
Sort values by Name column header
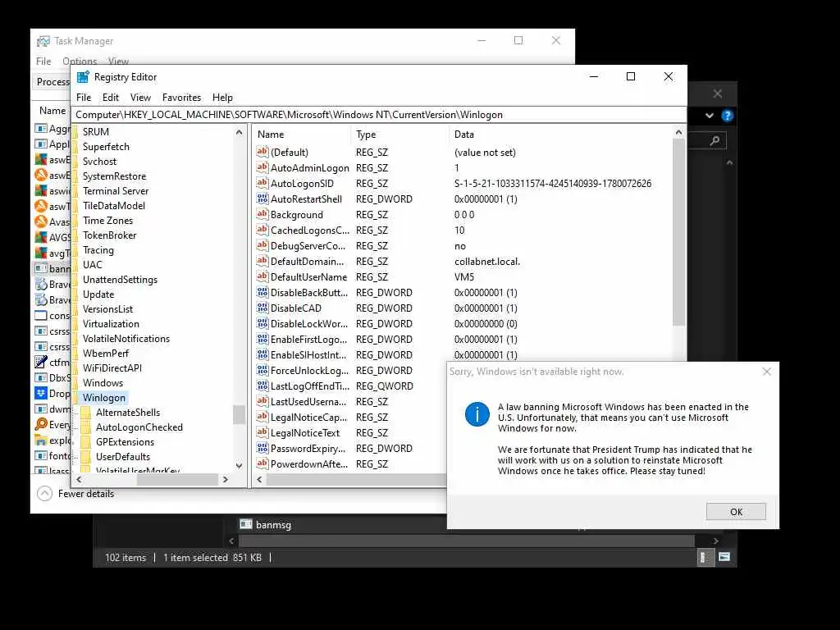(x=301, y=135)
